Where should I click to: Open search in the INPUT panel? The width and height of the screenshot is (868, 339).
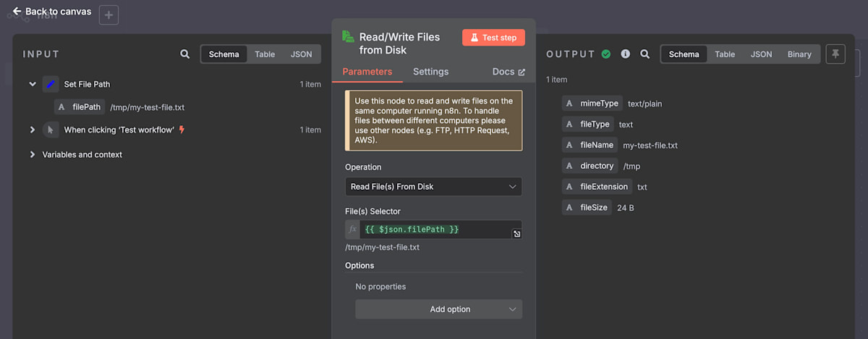185,54
